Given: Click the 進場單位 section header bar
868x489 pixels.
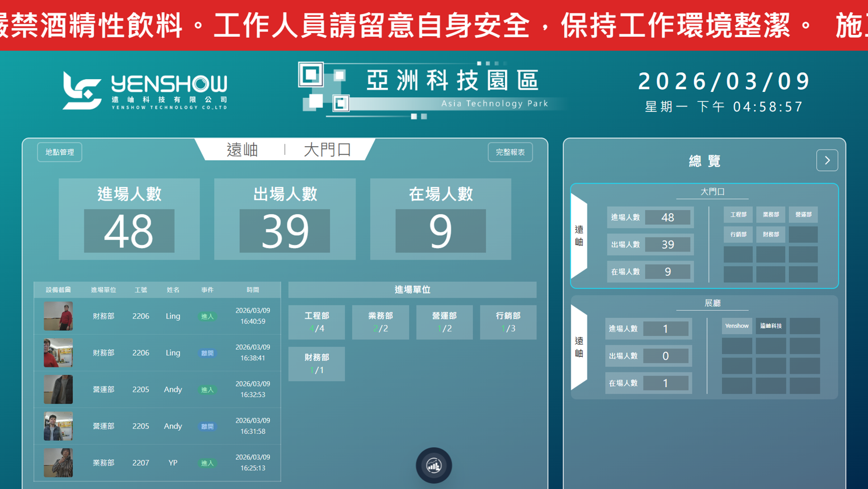Looking at the screenshot, I should (412, 290).
